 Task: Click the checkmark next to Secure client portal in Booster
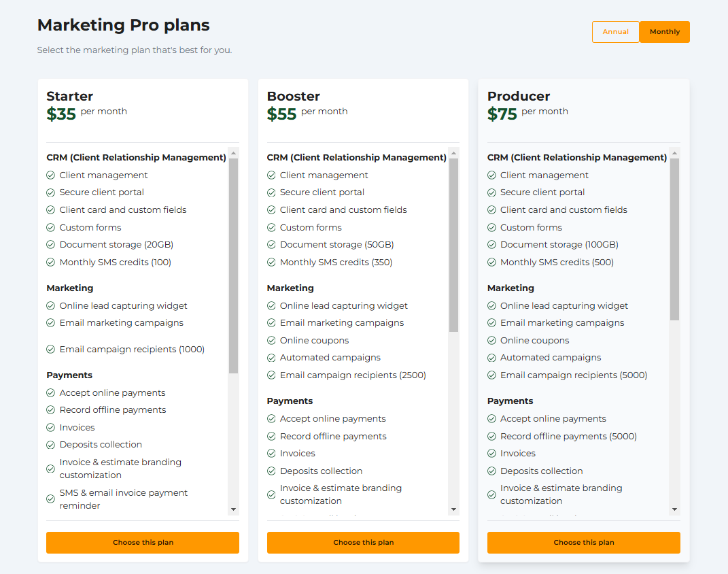point(271,192)
